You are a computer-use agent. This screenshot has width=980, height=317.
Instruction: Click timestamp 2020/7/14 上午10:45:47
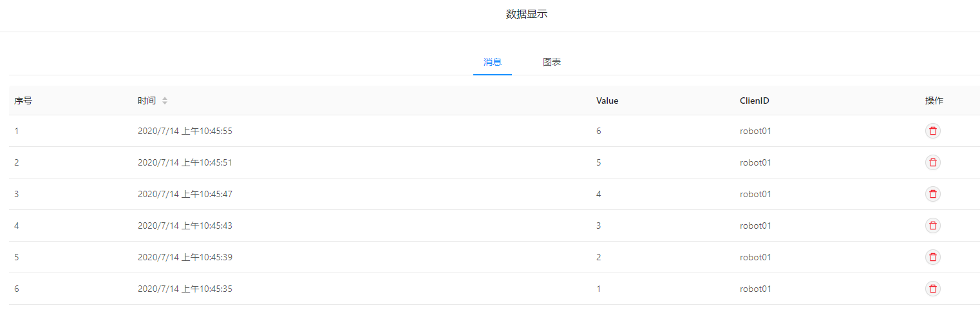pos(185,194)
